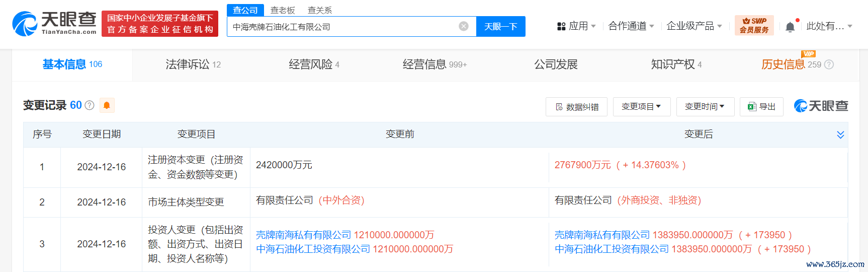
Task: Click 2024-12-16 date in row 3
Action: 102,244
